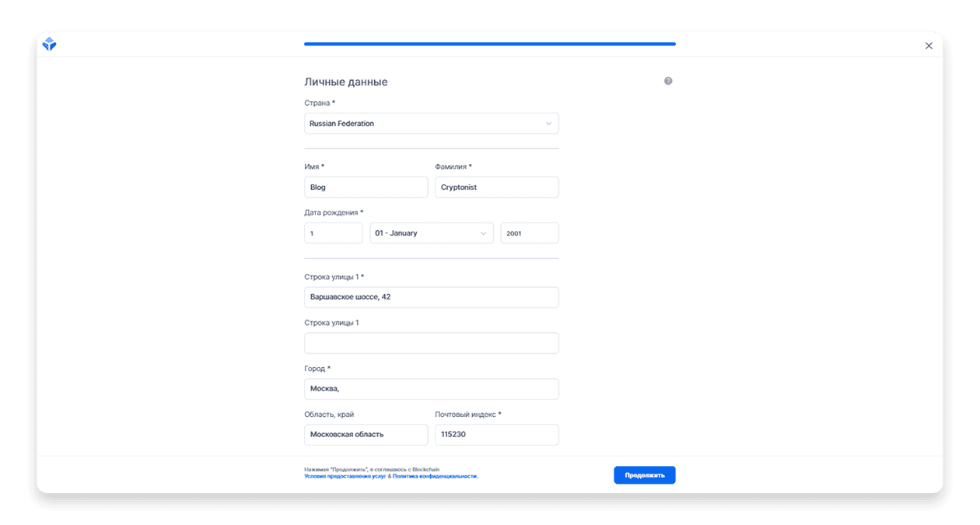Click the postal code field 115230
The height and width of the screenshot is (525, 980).
pos(496,435)
